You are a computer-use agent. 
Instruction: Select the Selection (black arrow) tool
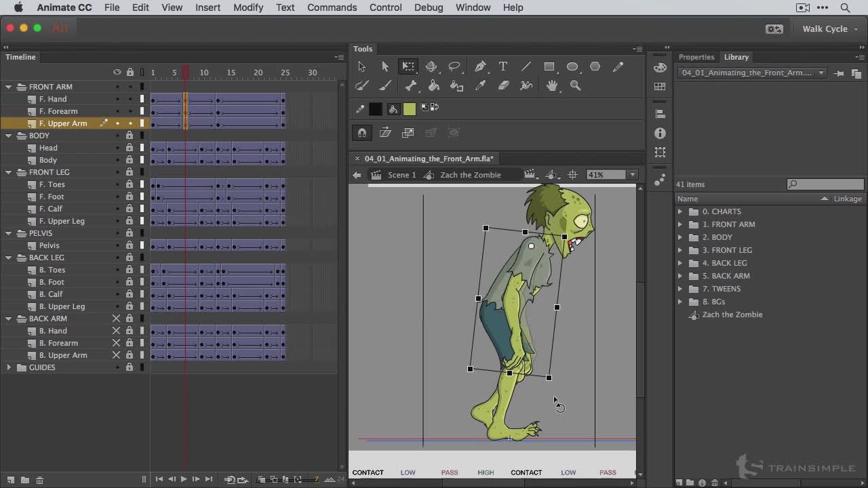[x=362, y=66]
